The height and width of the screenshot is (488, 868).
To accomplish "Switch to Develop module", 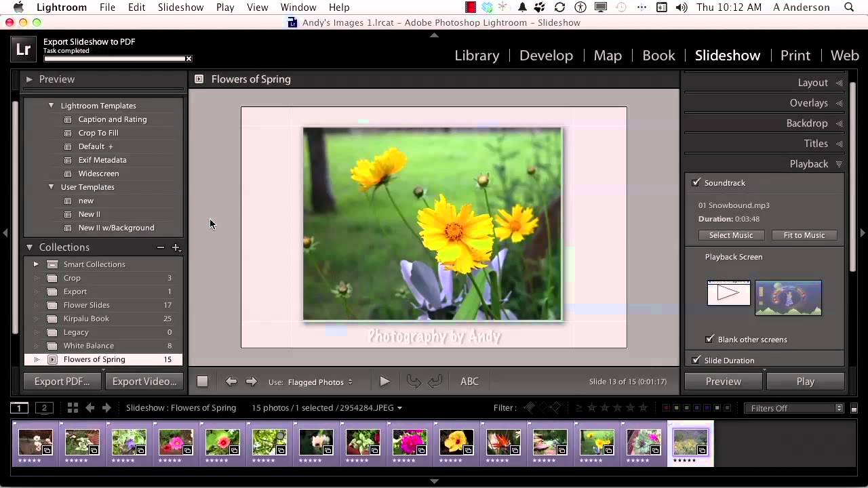I will point(546,56).
